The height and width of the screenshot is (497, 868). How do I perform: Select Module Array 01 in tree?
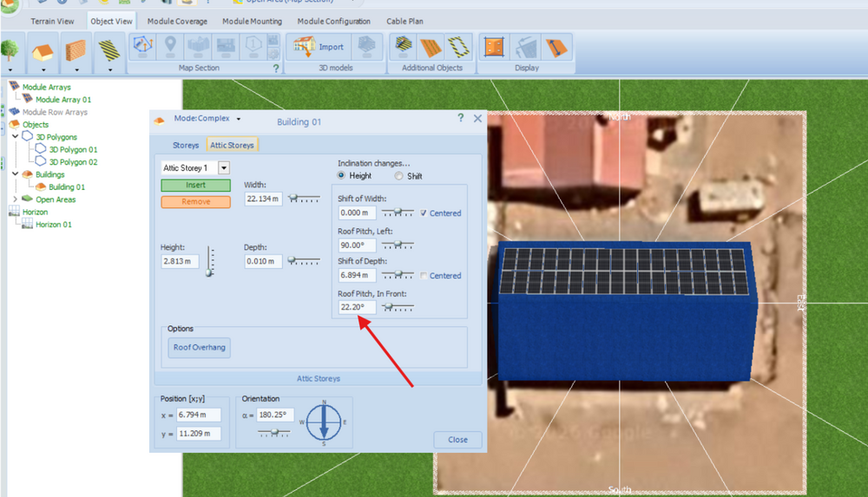pos(63,100)
